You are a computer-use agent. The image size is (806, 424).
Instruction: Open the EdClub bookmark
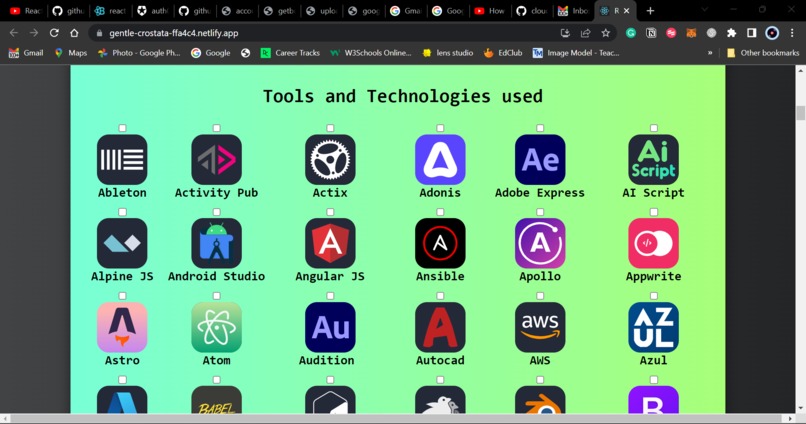(x=503, y=52)
